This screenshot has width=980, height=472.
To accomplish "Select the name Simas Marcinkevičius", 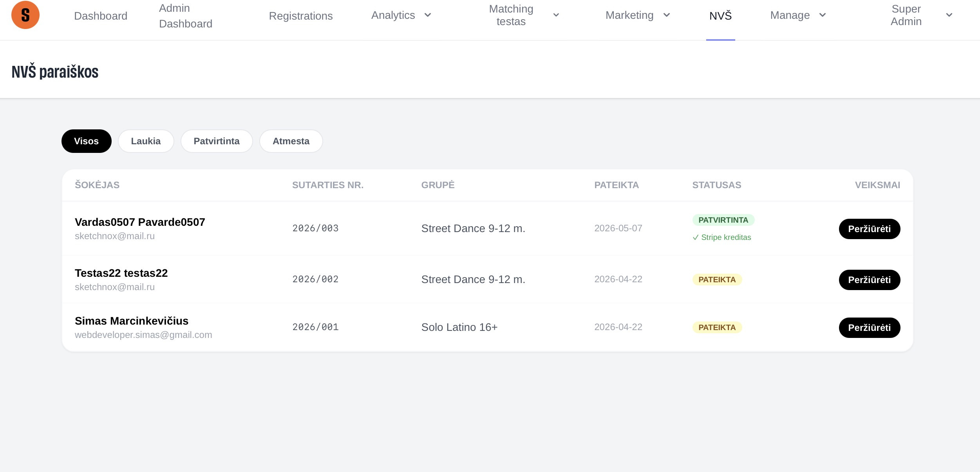I will [x=132, y=321].
